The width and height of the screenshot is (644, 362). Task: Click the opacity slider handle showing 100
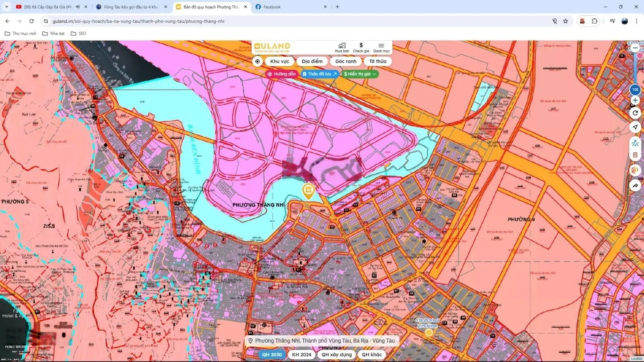point(635,89)
